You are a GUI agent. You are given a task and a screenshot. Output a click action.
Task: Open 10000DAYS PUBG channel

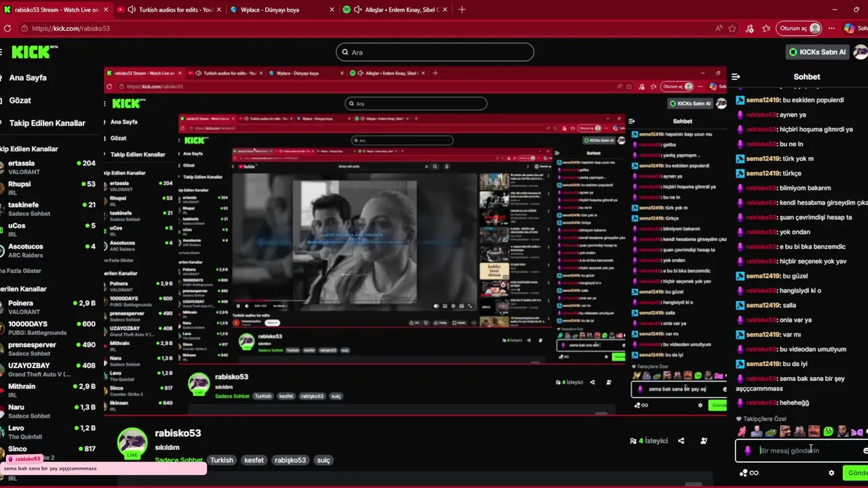pyautogui.click(x=47, y=328)
